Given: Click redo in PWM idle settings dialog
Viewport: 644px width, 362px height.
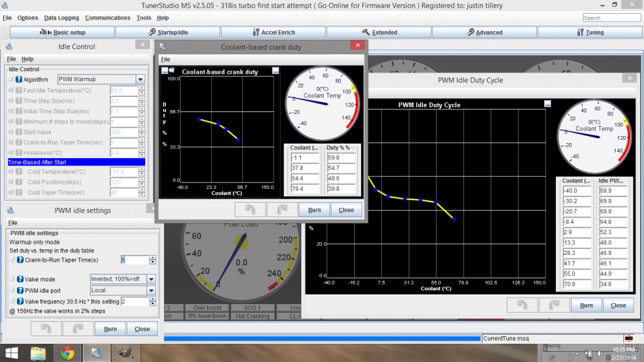Looking at the screenshot, I should coord(77,329).
